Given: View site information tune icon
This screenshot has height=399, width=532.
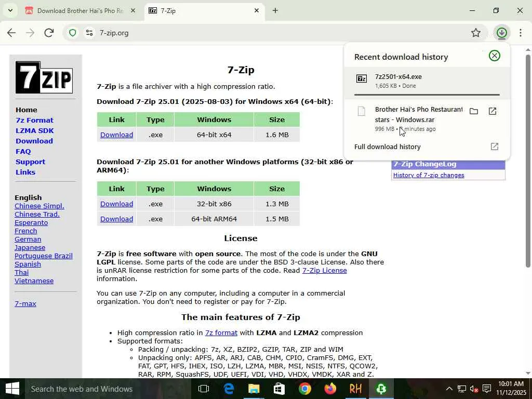Looking at the screenshot, I should coord(89,33).
